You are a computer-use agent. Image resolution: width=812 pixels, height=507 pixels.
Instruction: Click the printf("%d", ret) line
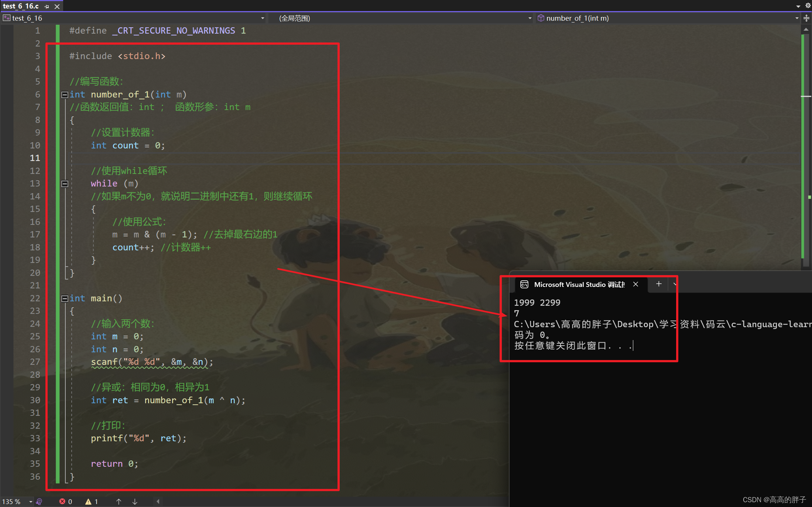coord(138,438)
